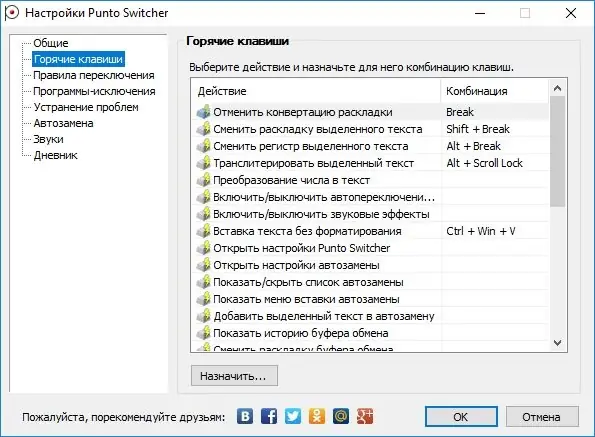The width and height of the screenshot is (595, 437).
Task: Open 'Правила переключения' section
Action: (x=94, y=75)
